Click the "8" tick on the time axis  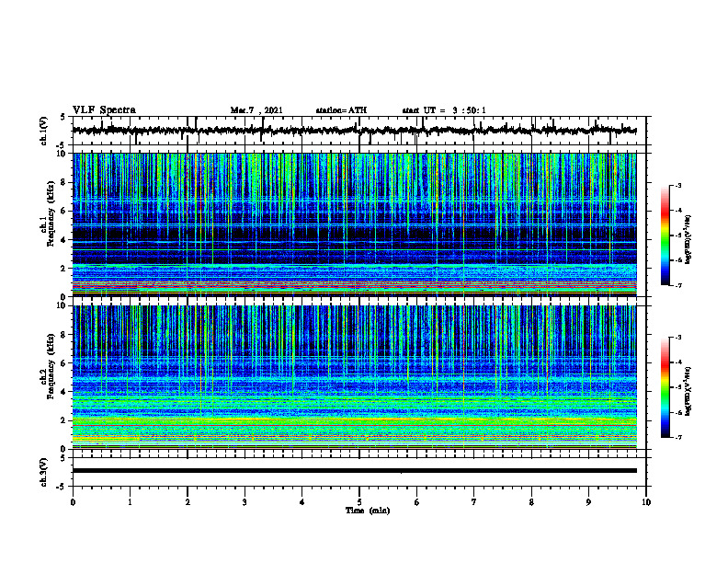pyautogui.click(x=531, y=502)
